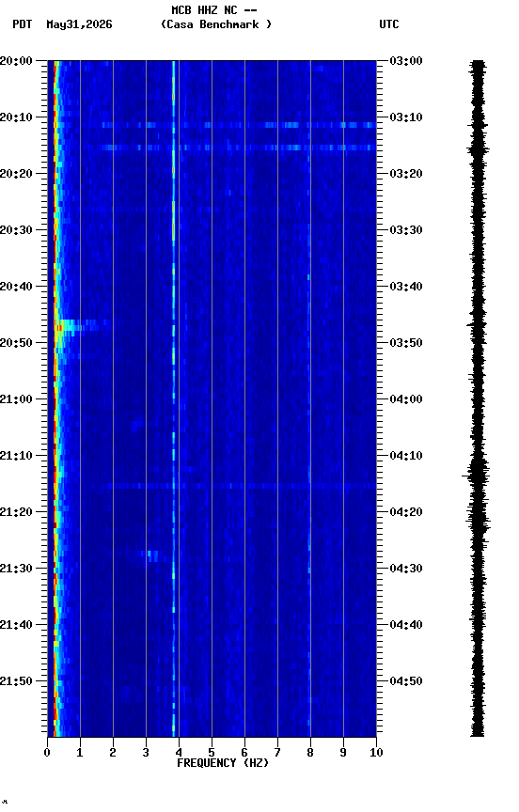The width and height of the screenshot is (519, 812).
Task: Click the '21:30' PDT time label
Action: tap(16, 569)
